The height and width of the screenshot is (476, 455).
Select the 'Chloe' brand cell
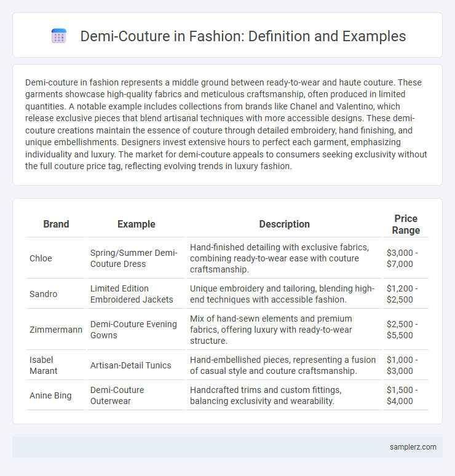pyautogui.click(x=56, y=258)
